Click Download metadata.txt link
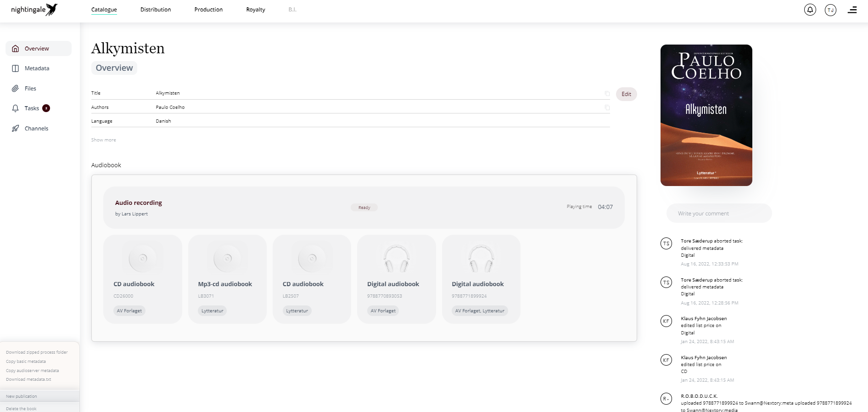Viewport: 868px width, 412px height. (28, 379)
